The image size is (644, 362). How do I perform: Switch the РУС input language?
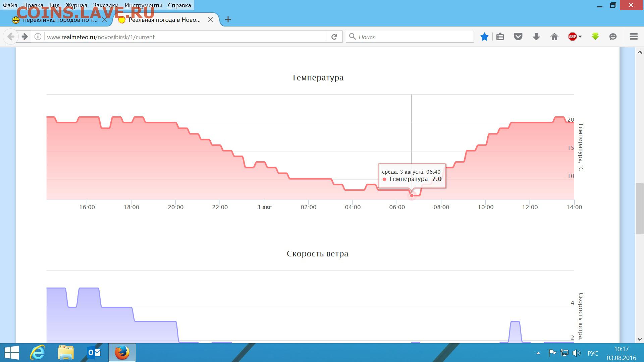coord(593,353)
